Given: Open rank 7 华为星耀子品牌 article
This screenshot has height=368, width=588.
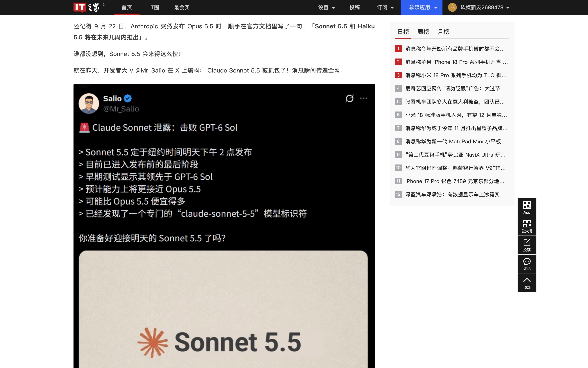Looking at the screenshot, I should click(x=456, y=128).
